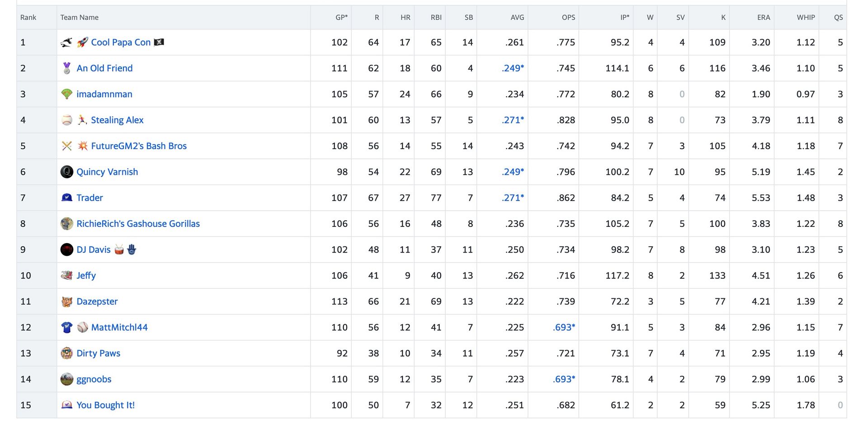Screen dimensions: 868x433
Task: Open the You Bought It! team link
Action: [105, 405]
